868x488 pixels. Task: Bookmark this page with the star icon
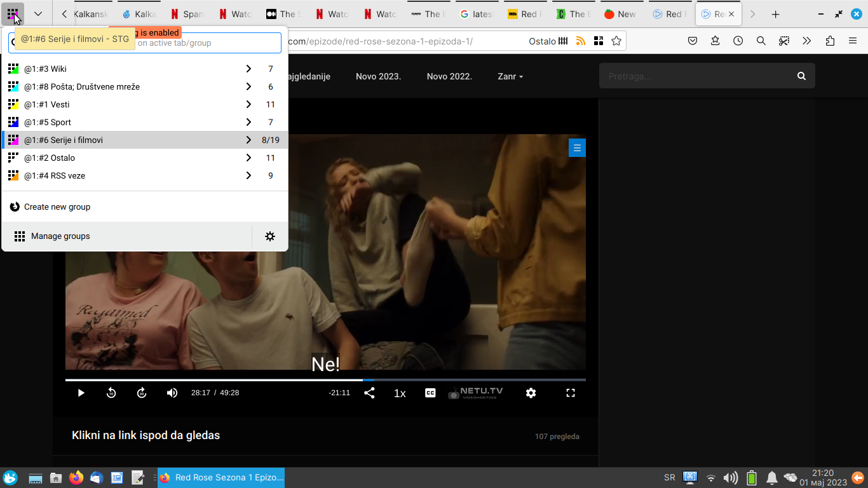click(616, 41)
